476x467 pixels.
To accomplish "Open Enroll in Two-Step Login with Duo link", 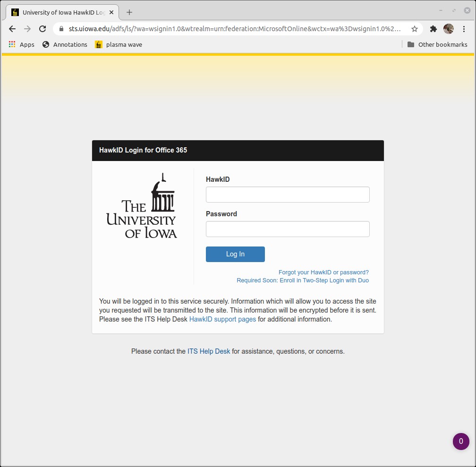I will [303, 280].
